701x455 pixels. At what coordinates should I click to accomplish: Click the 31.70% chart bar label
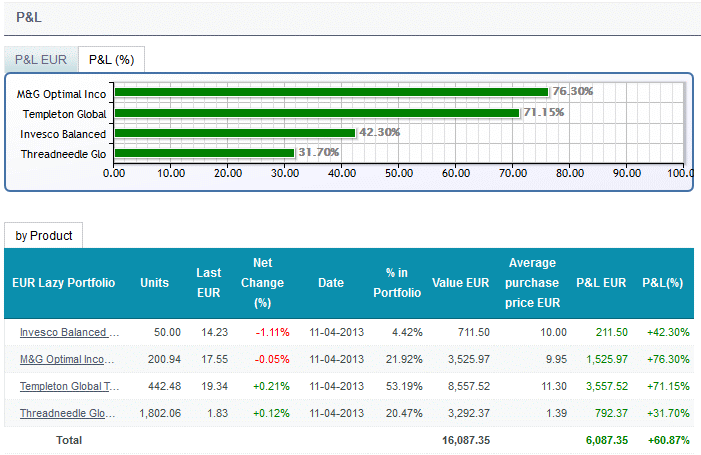[319, 152]
